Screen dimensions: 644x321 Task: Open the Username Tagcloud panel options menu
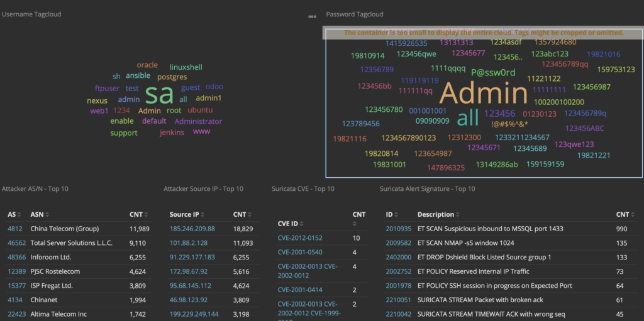312,16
